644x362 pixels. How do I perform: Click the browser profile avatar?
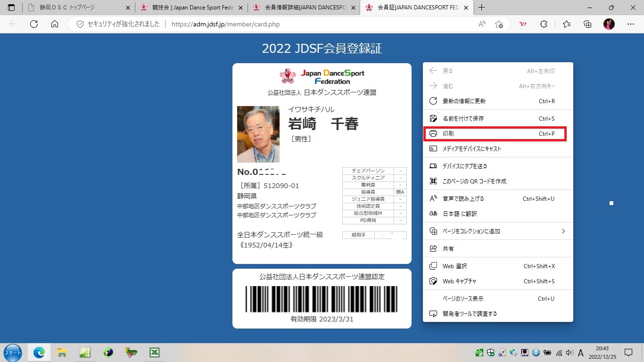609,24
